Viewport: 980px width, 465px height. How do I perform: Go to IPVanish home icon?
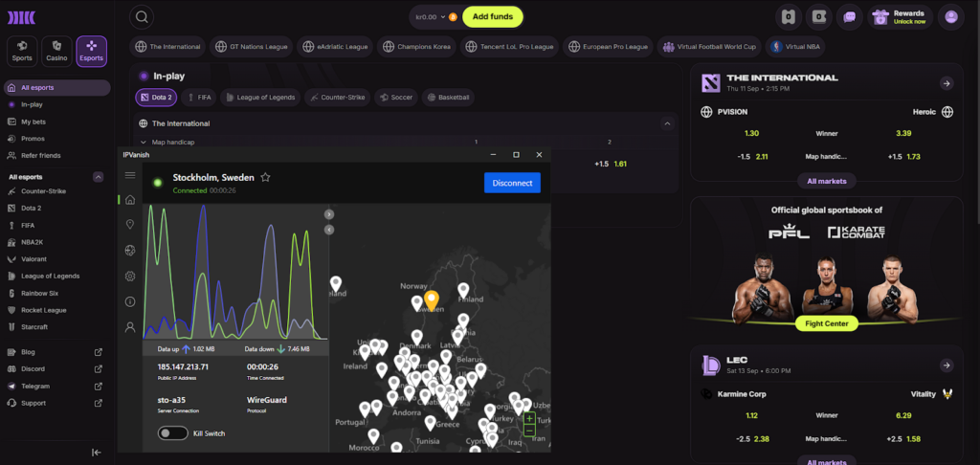130,200
